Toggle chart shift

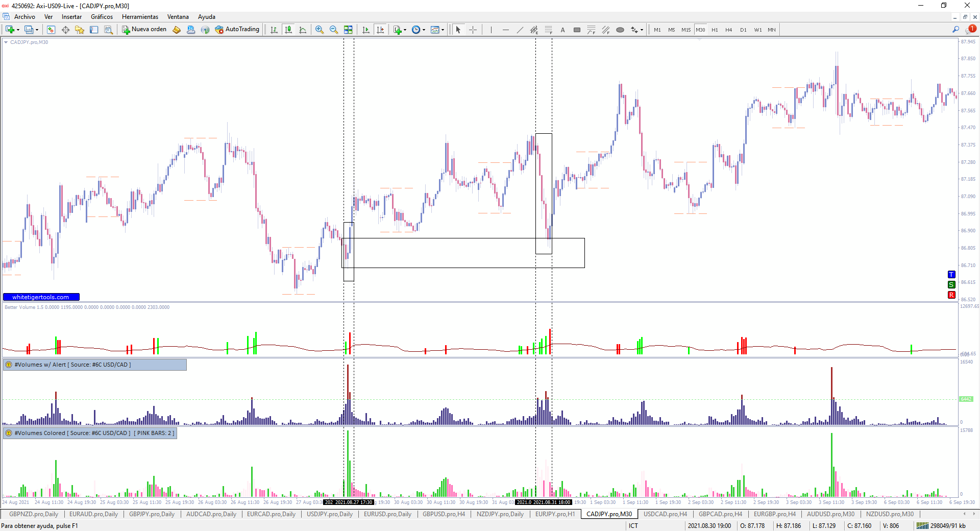(x=380, y=30)
